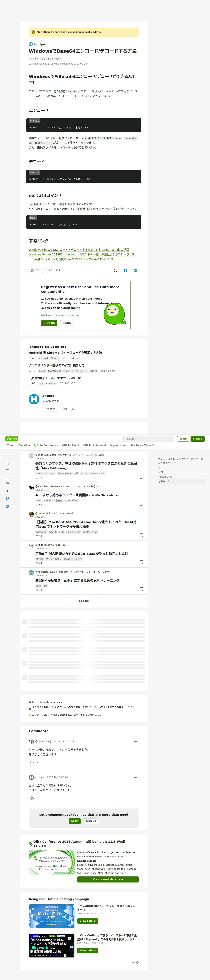Image resolution: width=210 pixels, height=980 pixels.
Task: Click the Facebook icon under the article body
Action: coord(125,270)
